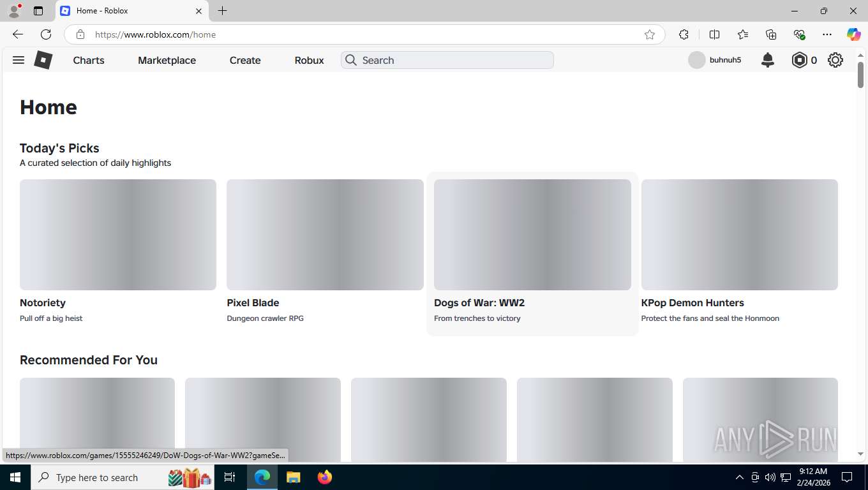Open the Notoriety game title
868x490 pixels.
tap(43, 302)
